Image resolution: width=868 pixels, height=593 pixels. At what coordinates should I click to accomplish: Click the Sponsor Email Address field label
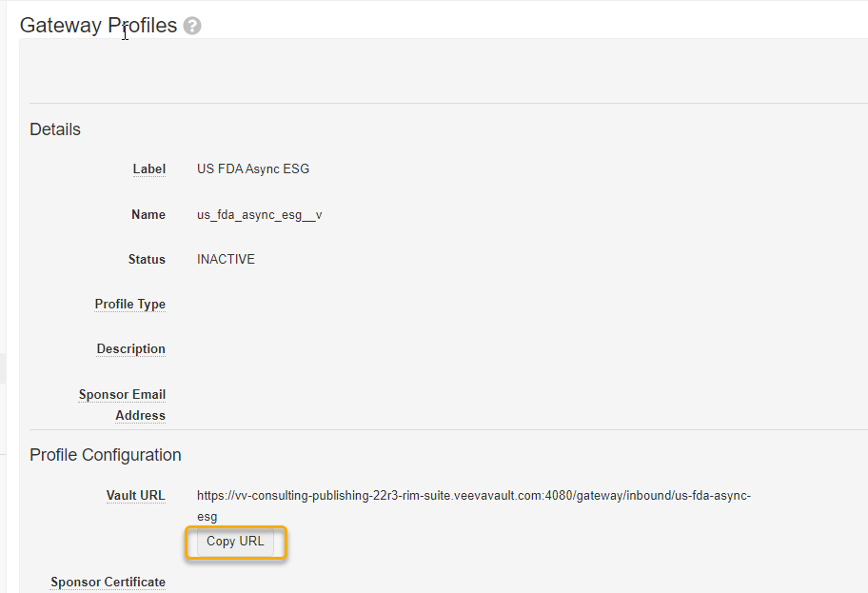click(x=123, y=405)
